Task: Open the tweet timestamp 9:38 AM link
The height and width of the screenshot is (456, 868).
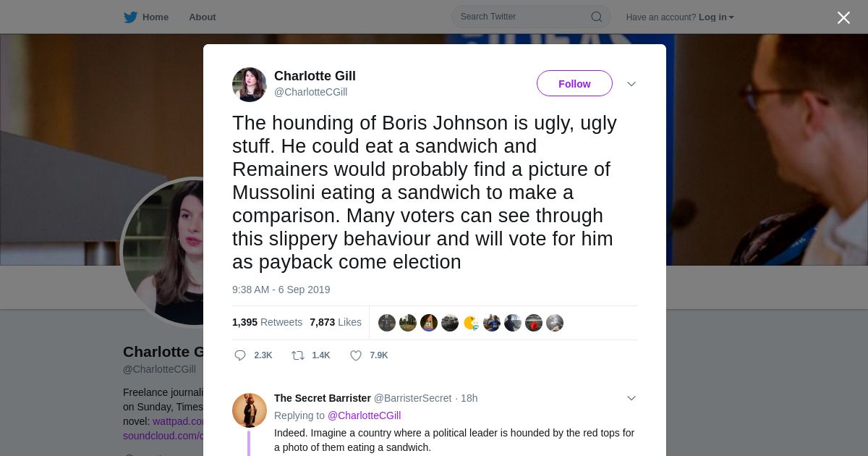Action: click(281, 290)
